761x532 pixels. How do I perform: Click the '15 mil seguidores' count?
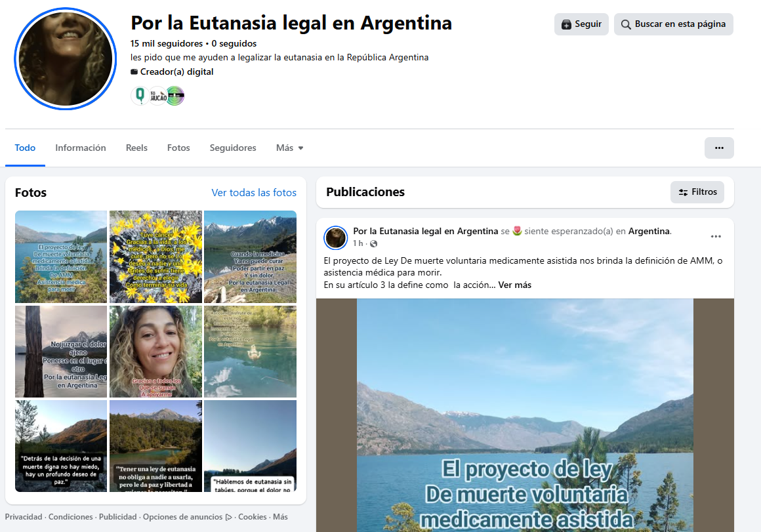tap(167, 44)
